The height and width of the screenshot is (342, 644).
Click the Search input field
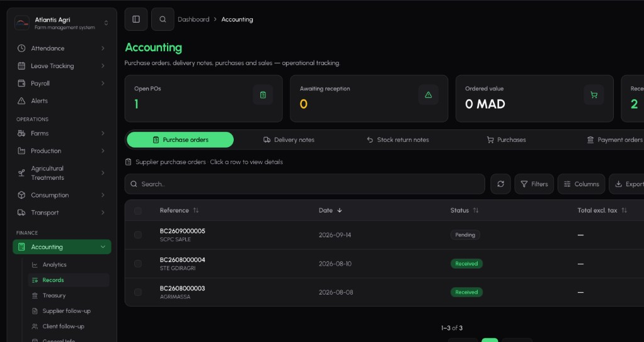[305, 184]
